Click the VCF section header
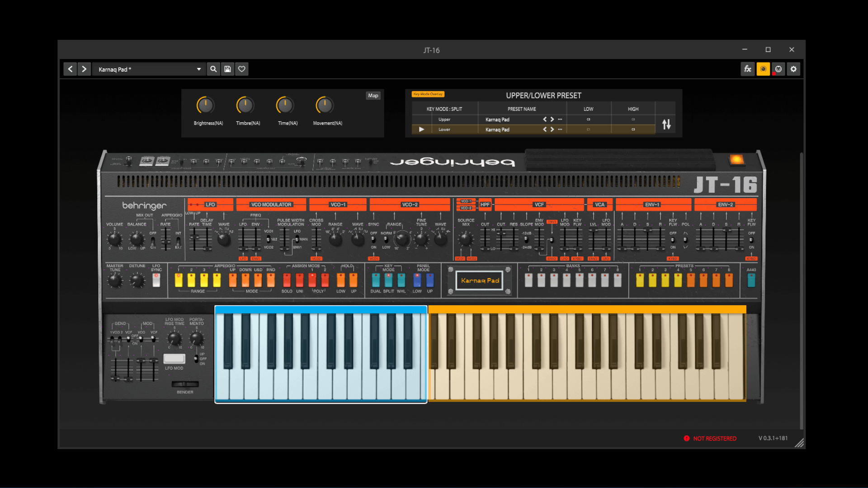This screenshot has height=488, width=868. pyautogui.click(x=539, y=205)
